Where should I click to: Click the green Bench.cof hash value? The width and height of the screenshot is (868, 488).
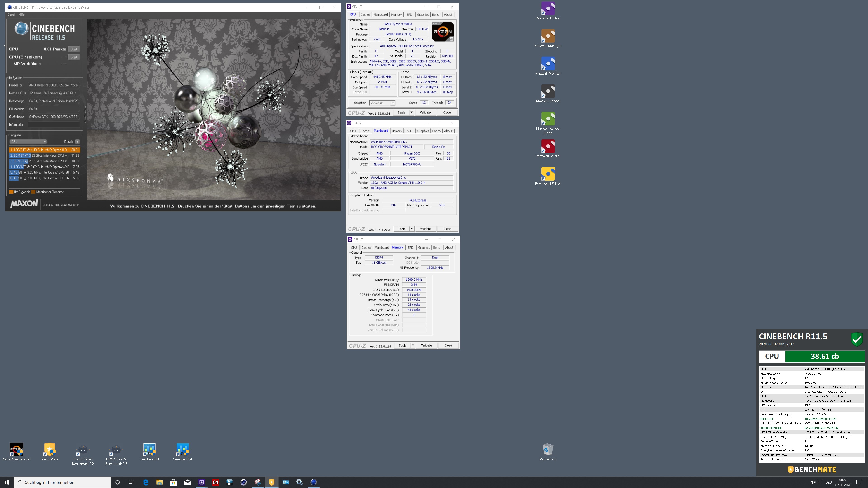click(820, 419)
